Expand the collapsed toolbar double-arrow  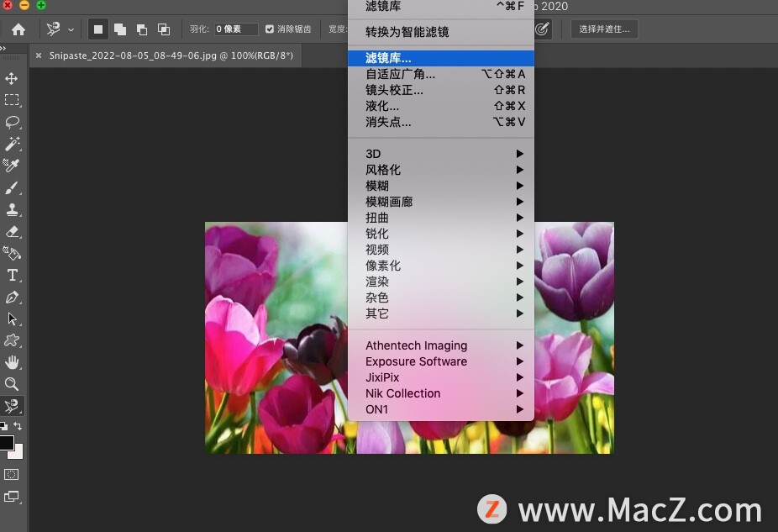click(3, 48)
